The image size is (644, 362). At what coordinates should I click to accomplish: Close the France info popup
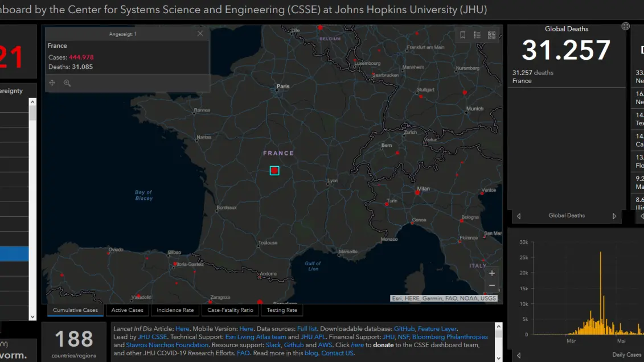coord(200,34)
